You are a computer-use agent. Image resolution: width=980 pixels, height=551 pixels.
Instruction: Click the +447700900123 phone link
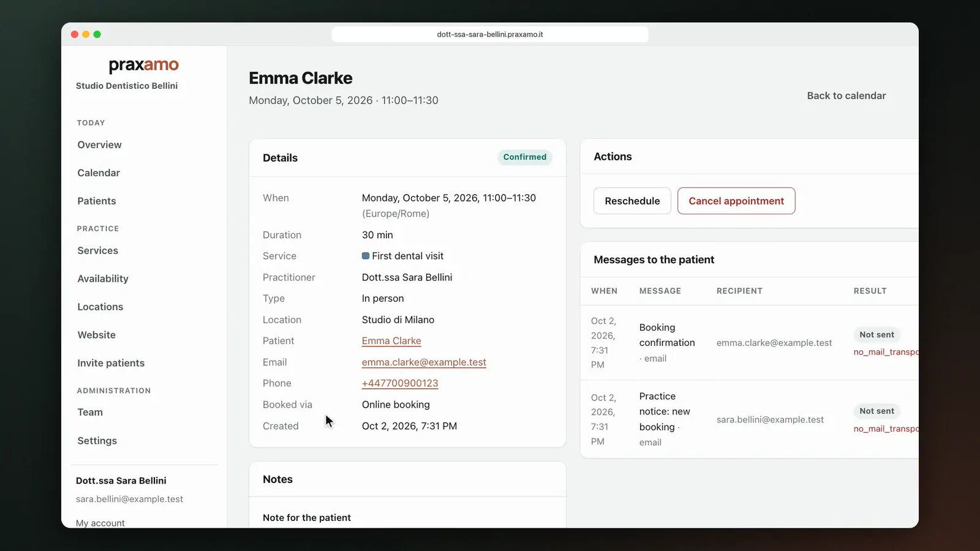pos(400,383)
